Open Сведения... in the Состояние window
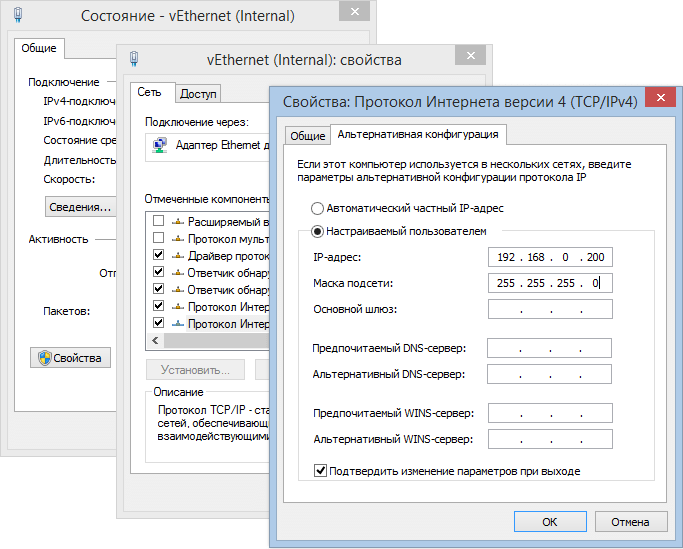Viewport: 683px width, 549px height. click(x=80, y=207)
